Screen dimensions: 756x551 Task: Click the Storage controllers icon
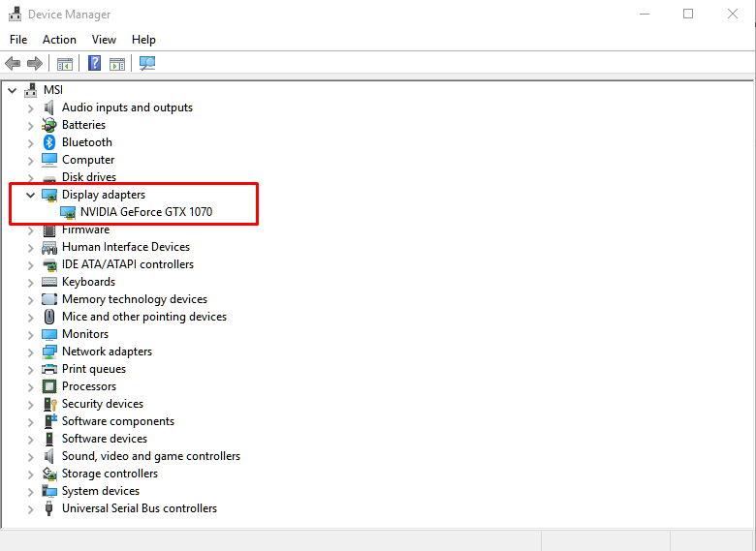pos(49,474)
